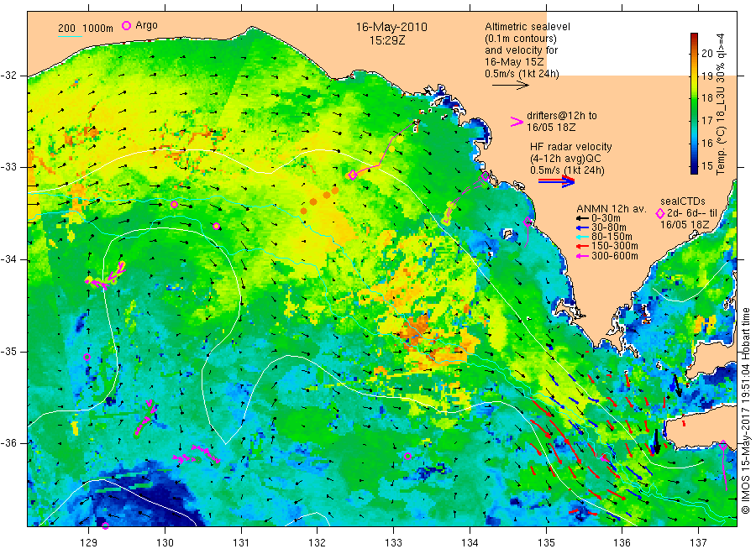The height and width of the screenshot is (554, 756).
Task: Click the red 150-300m legend arrow
Action: tap(582, 246)
